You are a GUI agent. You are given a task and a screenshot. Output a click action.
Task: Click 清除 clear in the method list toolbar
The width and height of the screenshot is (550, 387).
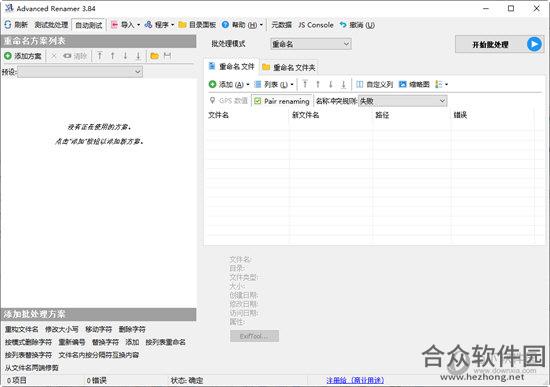(x=75, y=56)
